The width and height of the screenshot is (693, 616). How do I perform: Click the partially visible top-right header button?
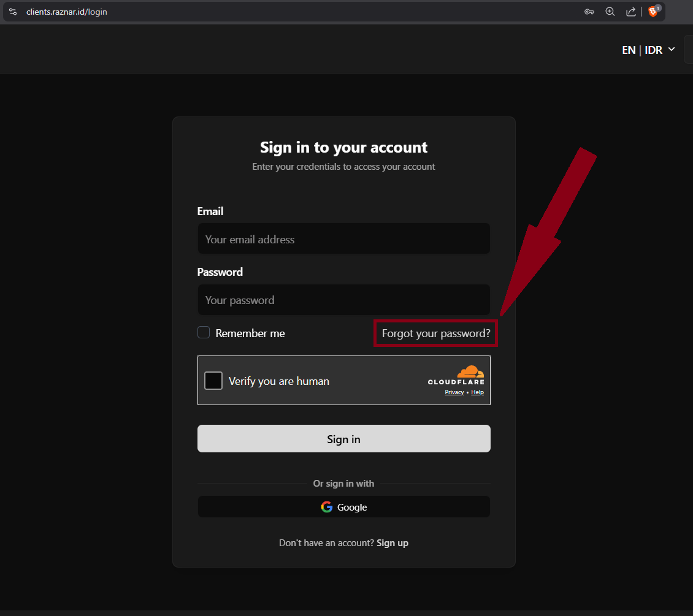[x=688, y=50]
